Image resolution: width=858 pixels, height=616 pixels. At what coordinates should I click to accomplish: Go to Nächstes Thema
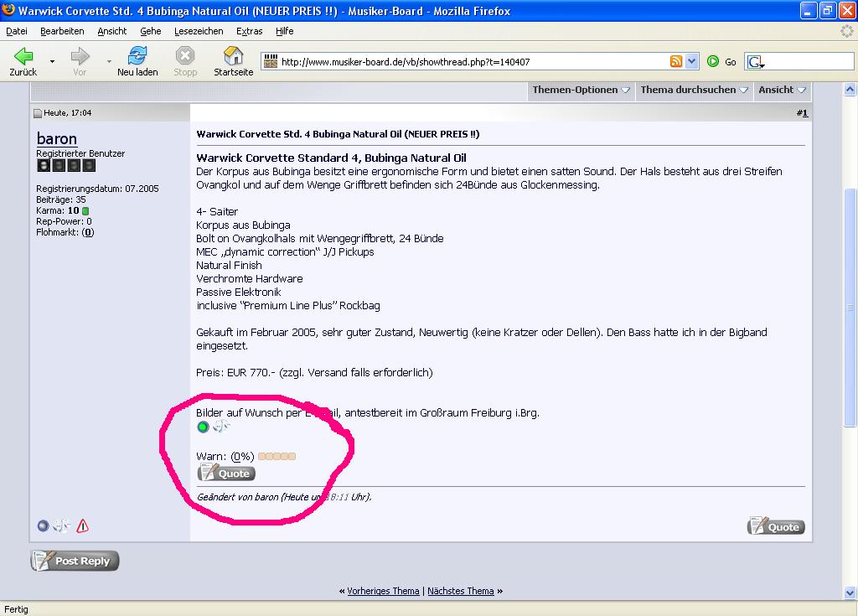[461, 591]
